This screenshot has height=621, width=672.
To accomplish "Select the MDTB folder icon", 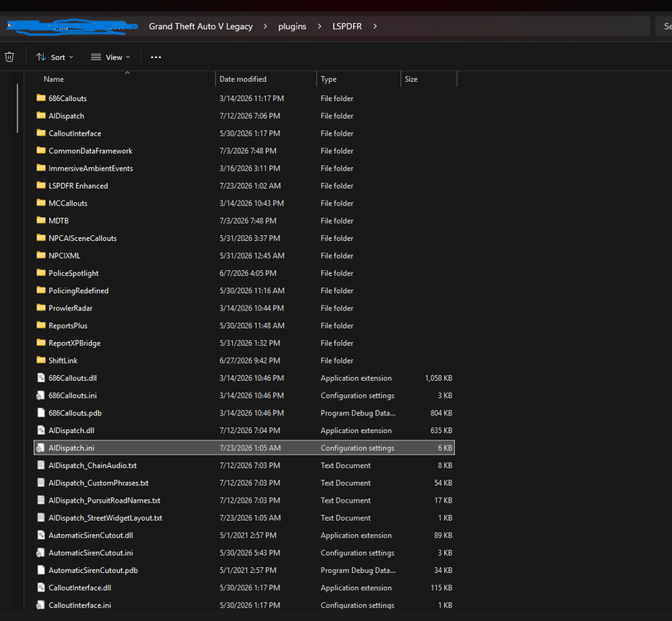I will 41,220.
